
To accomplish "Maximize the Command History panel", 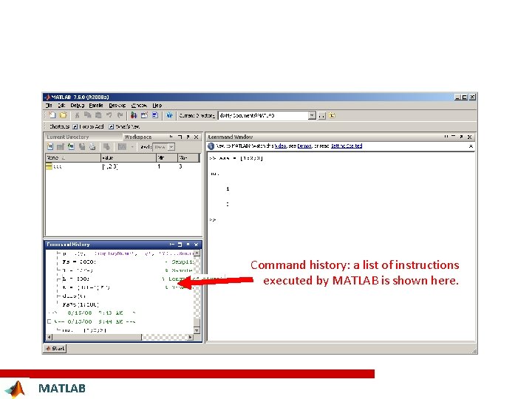I will tap(180, 245).
